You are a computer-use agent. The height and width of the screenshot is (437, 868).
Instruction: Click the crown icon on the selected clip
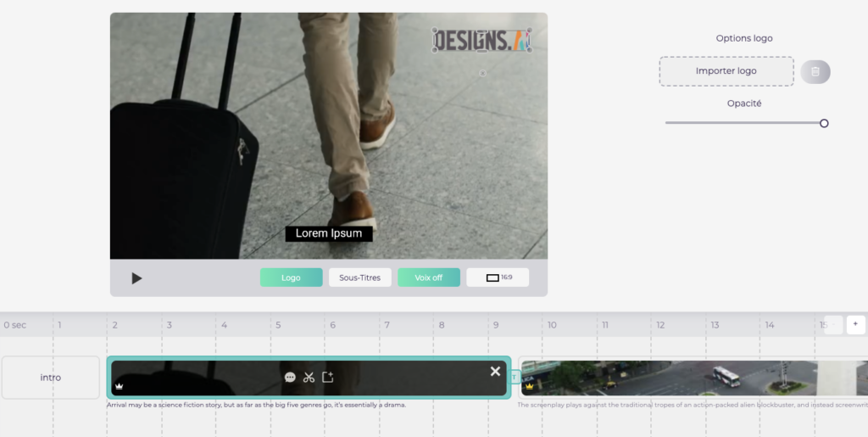tap(120, 386)
